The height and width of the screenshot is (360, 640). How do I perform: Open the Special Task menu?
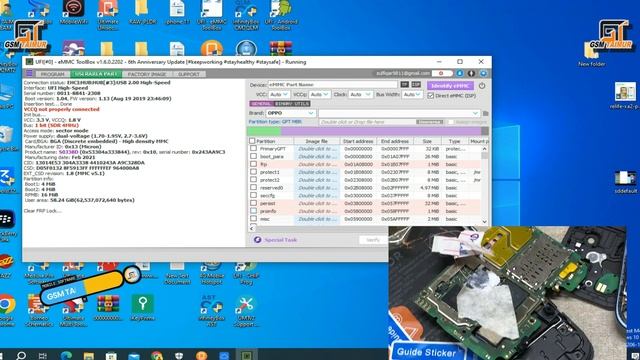point(276,240)
